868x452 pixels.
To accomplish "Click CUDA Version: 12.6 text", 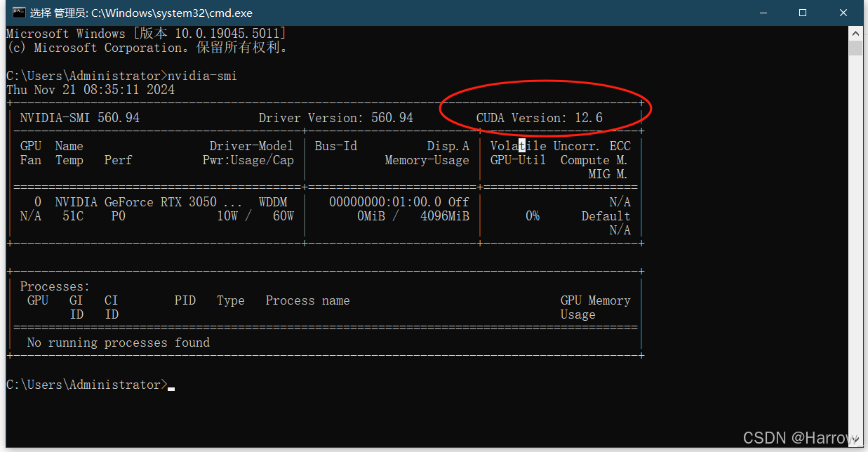I will tap(540, 118).
